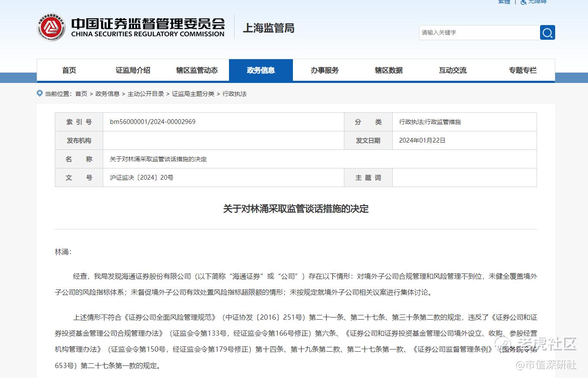Screen dimensions: 588x378
Task: Open the 互动交流 navigation tab
Action: (x=453, y=70)
